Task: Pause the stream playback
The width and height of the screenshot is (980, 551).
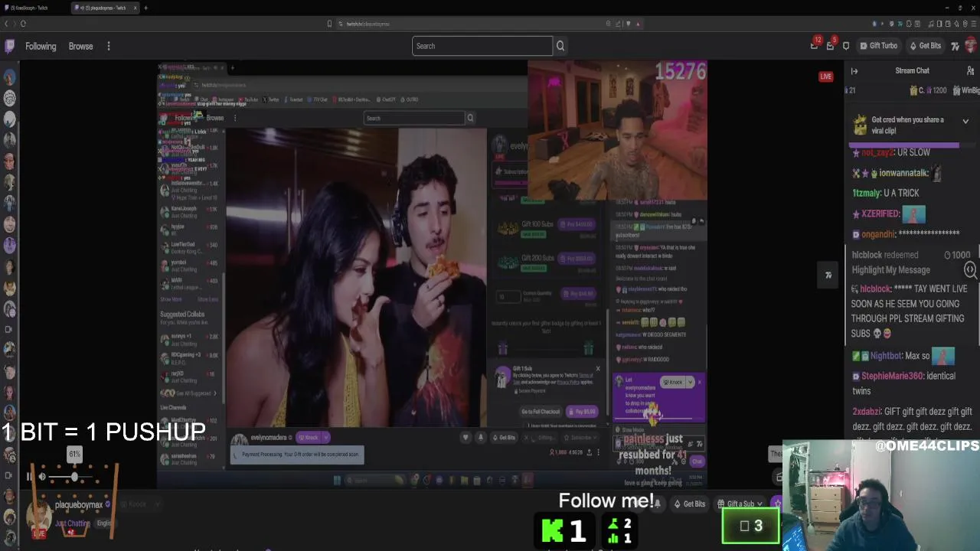Action: click(29, 477)
